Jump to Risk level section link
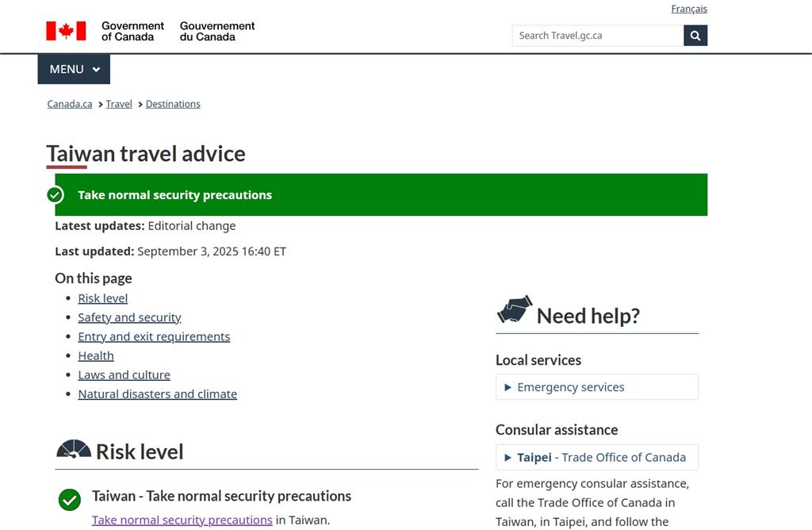The image size is (812, 530). (102, 298)
